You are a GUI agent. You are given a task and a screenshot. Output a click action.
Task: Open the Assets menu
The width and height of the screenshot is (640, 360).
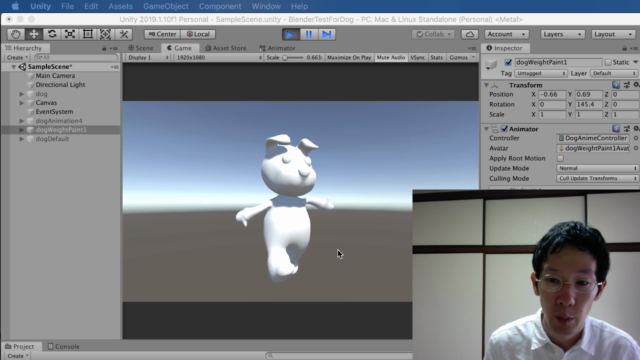click(120, 6)
